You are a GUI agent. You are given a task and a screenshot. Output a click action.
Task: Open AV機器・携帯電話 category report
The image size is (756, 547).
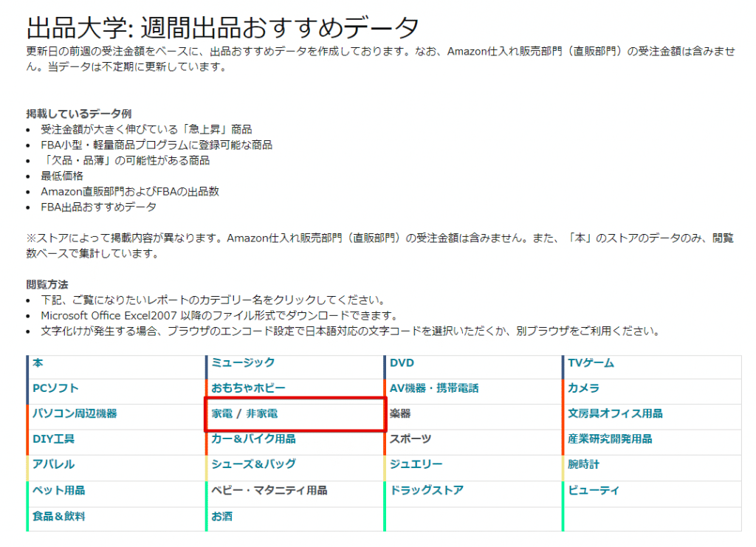click(x=434, y=388)
